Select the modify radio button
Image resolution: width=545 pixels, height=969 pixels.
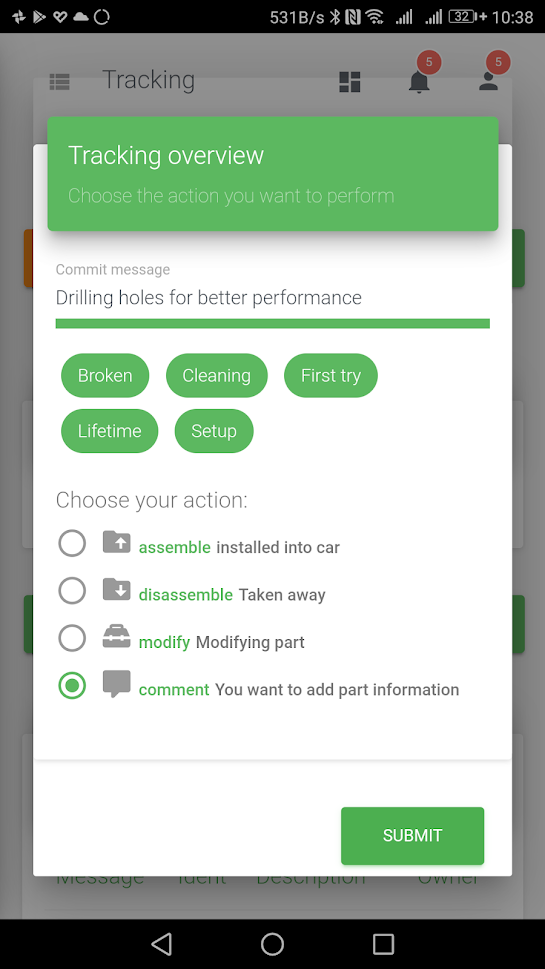72,638
